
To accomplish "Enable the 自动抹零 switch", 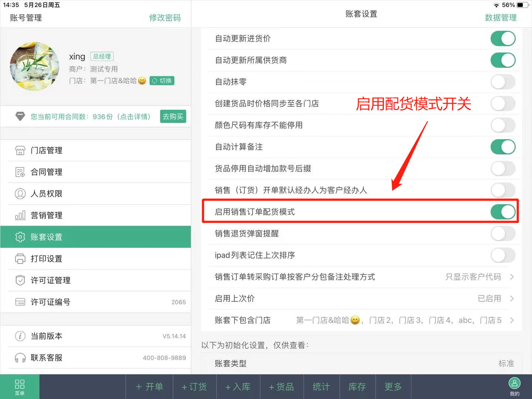I will click(x=503, y=82).
